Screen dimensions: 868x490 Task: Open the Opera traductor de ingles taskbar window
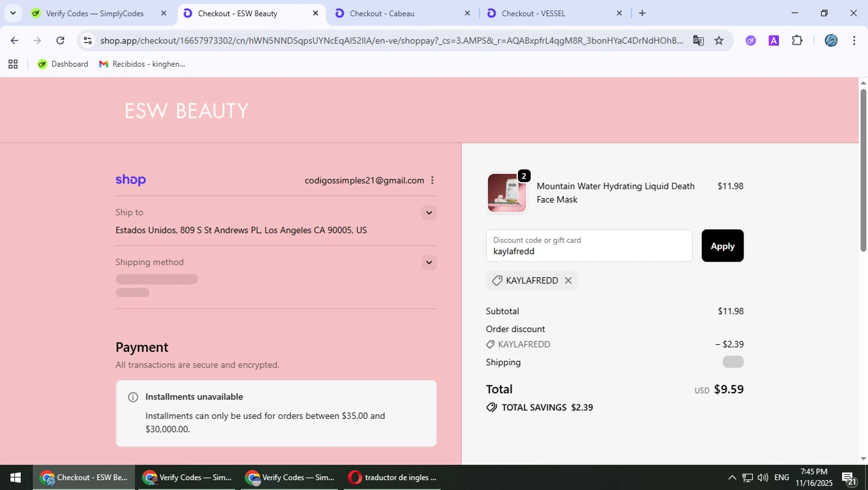click(393, 478)
